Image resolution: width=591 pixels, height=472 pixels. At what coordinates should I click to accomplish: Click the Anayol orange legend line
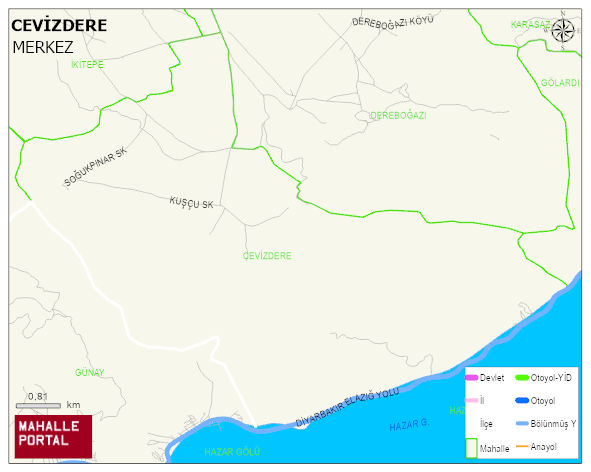pos(522,447)
